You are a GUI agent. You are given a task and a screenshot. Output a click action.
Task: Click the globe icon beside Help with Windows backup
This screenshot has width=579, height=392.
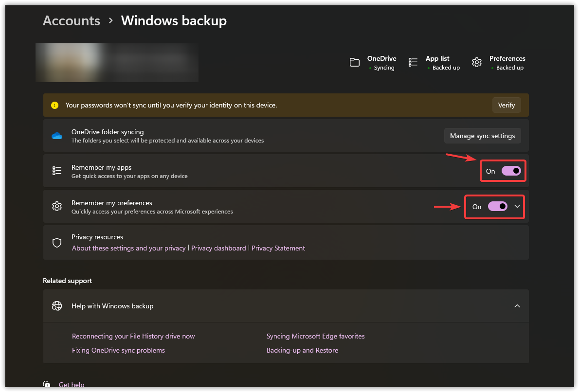pos(57,306)
